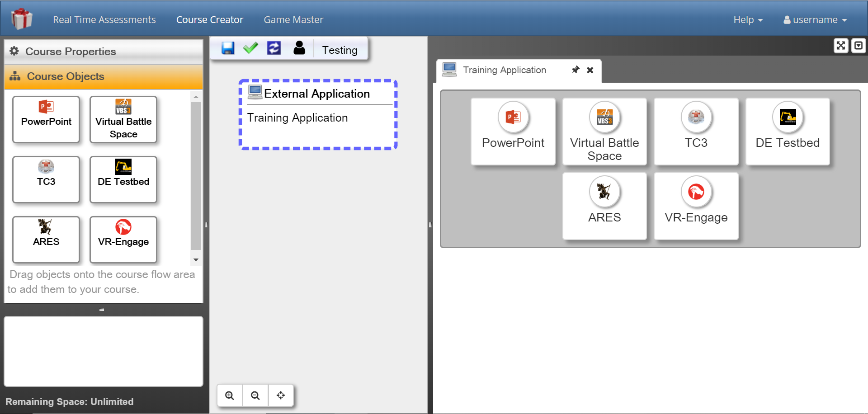Viewport: 868px width, 414px height.
Task: Choose VR-Engage as the training application
Action: [696, 206]
